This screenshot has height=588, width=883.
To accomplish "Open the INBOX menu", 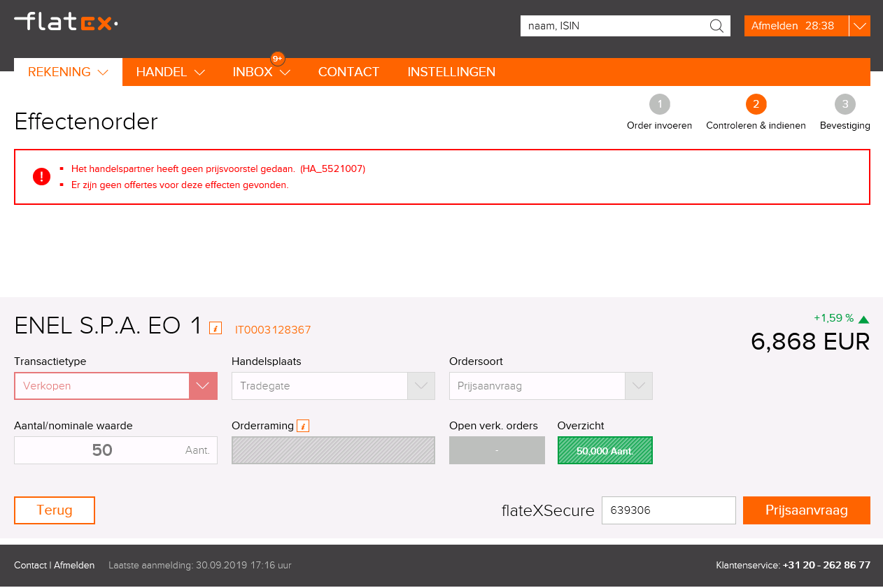I will coord(262,72).
